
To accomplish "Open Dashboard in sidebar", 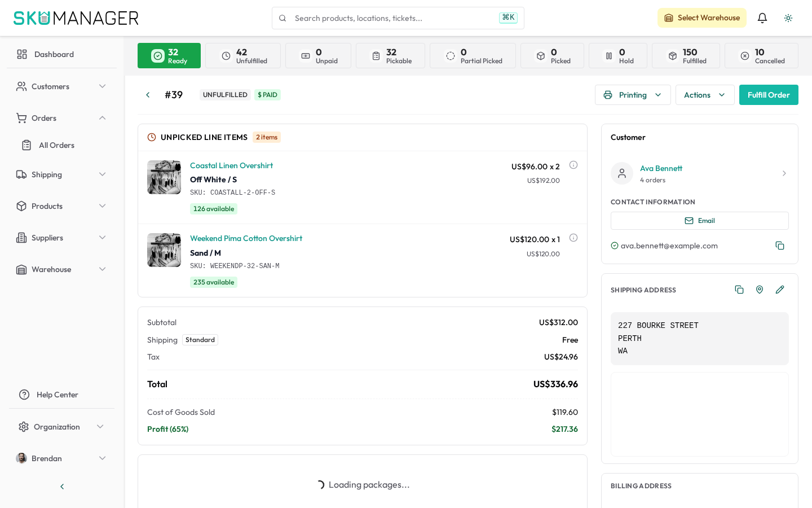I will click(x=61, y=54).
